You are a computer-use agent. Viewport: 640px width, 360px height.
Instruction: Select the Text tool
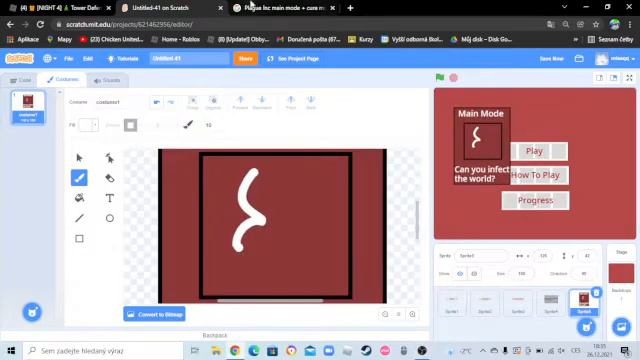pos(109,198)
